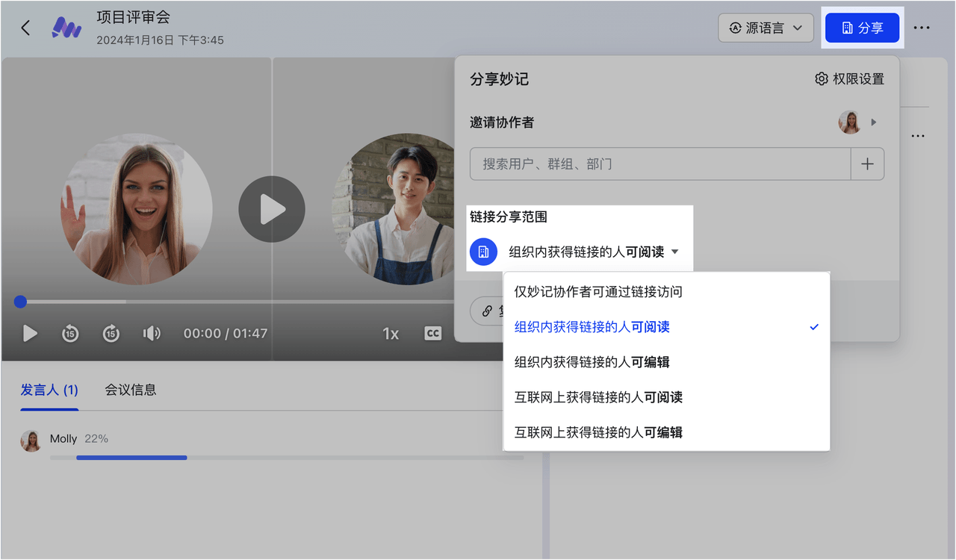The image size is (956, 560).
Task: Expand collaborator list arrow next to avatar
Action: (874, 122)
